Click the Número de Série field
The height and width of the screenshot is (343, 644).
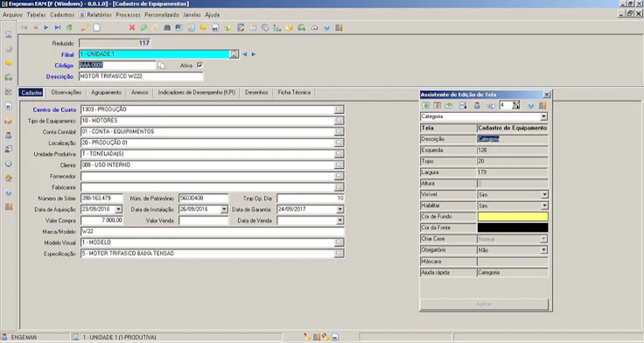(101, 199)
